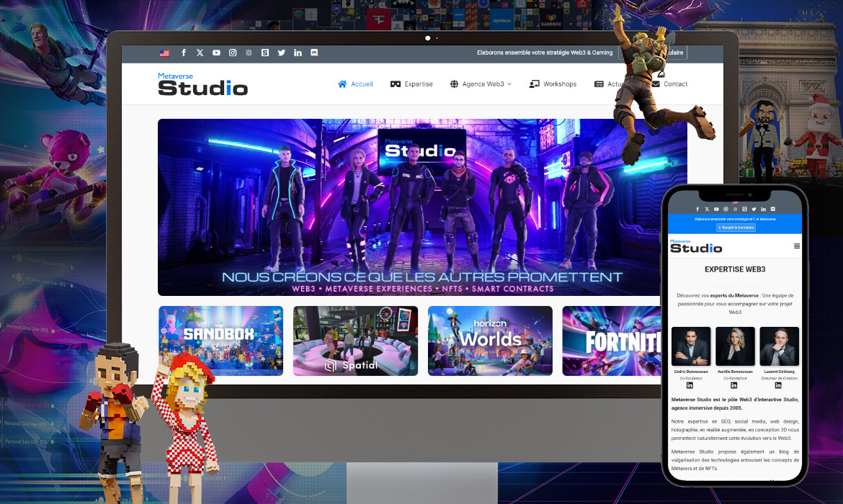Tap the Instagram icon on the phone
The width and height of the screenshot is (843, 504).
(x=726, y=209)
